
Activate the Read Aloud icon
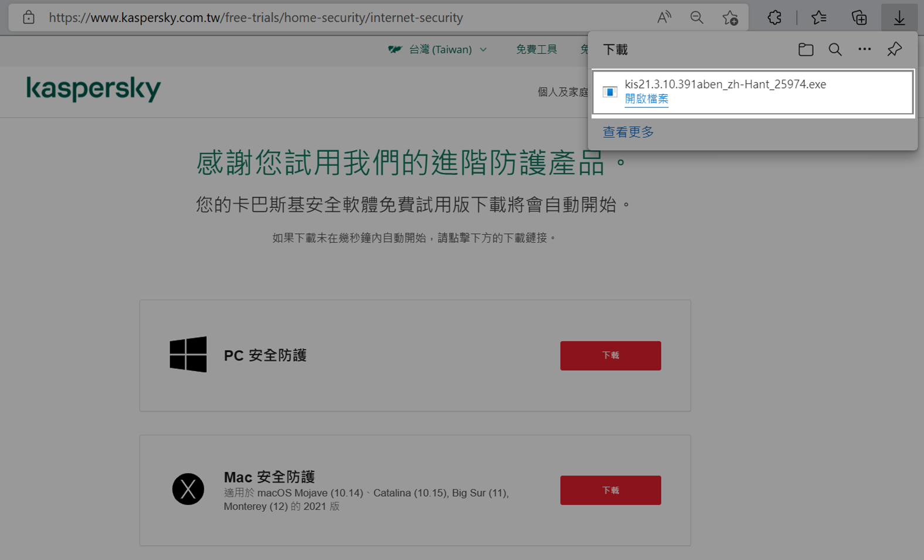coord(664,18)
